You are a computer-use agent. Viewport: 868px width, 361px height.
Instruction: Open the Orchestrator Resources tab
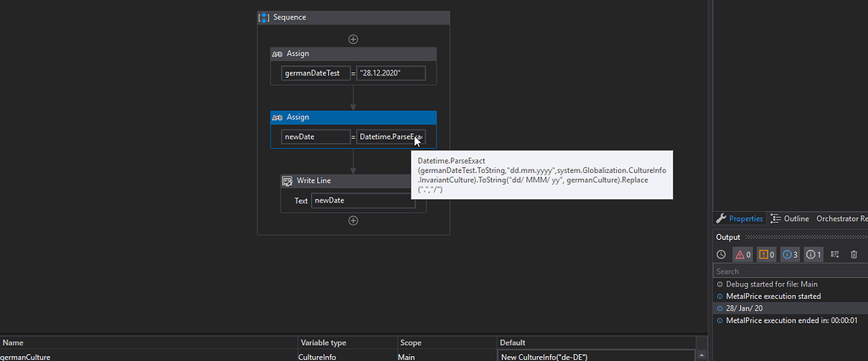click(x=841, y=219)
